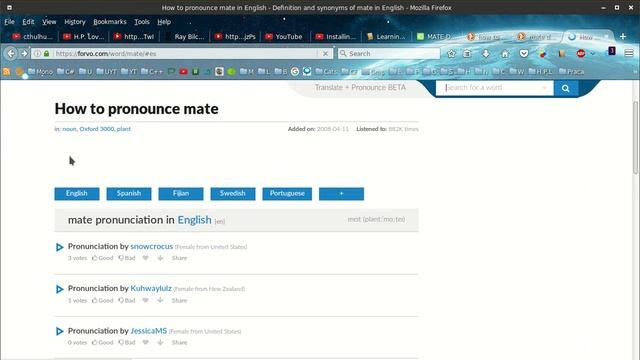Switch to the Learnin... tab

387,37
